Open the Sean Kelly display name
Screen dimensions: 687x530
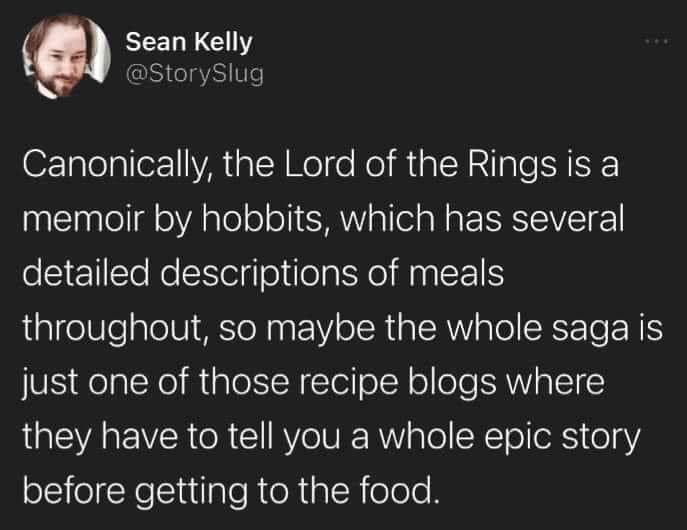click(x=189, y=42)
